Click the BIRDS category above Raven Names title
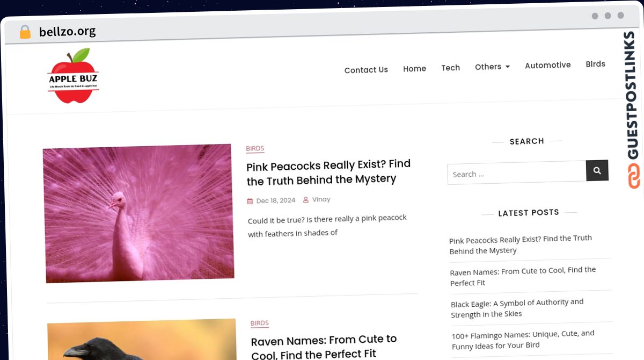The image size is (644, 360). pyautogui.click(x=260, y=323)
